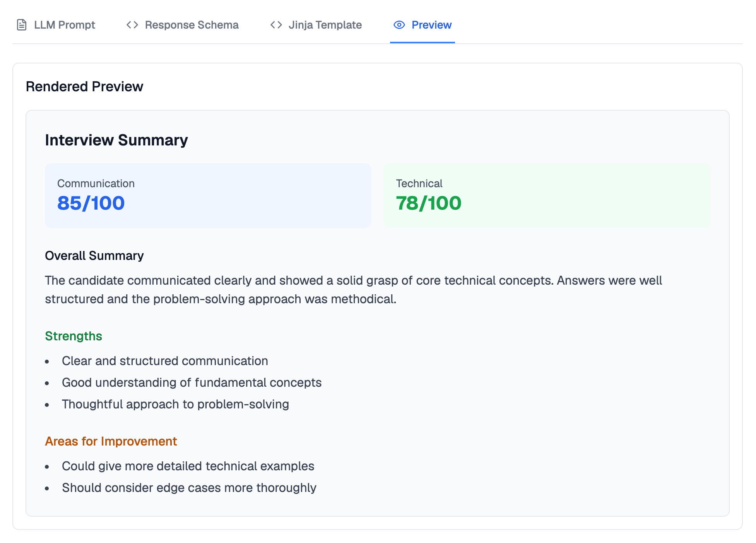This screenshot has width=756, height=543.
Task: Click the eye icon beside Preview
Action: pyautogui.click(x=399, y=25)
